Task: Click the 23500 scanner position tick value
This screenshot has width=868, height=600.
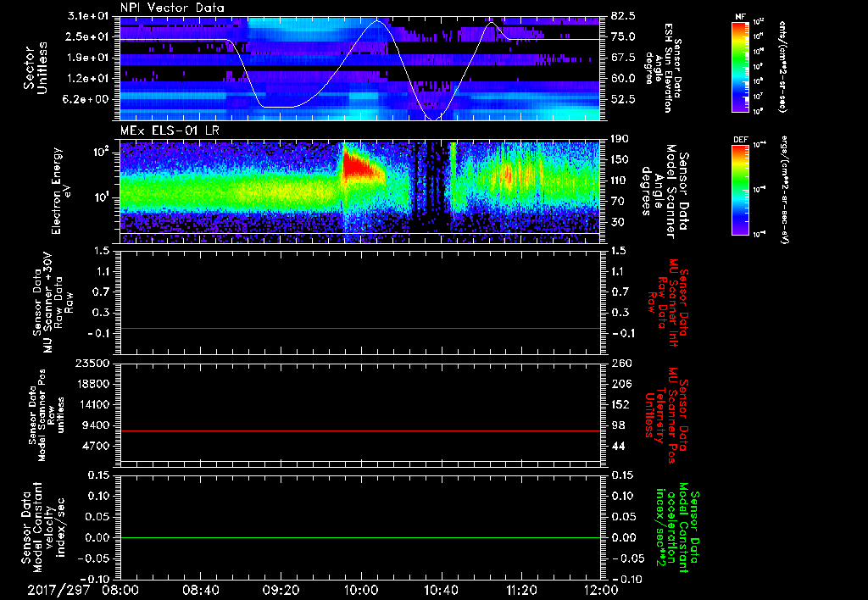Action: pyautogui.click(x=93, y=363)
